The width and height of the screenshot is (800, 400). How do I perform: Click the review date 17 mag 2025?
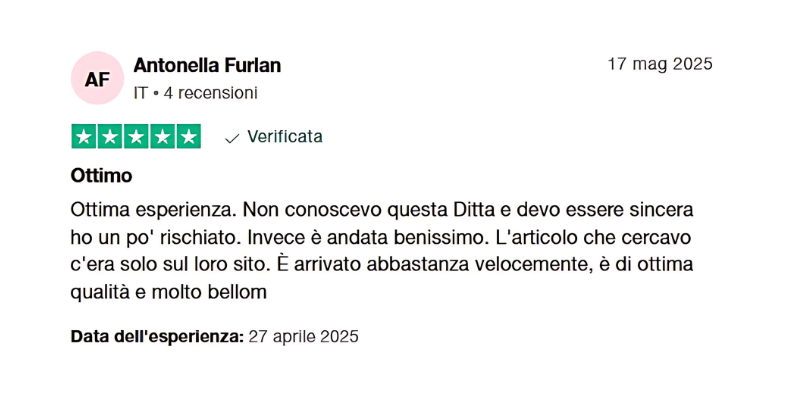click(x=660, y=64)
